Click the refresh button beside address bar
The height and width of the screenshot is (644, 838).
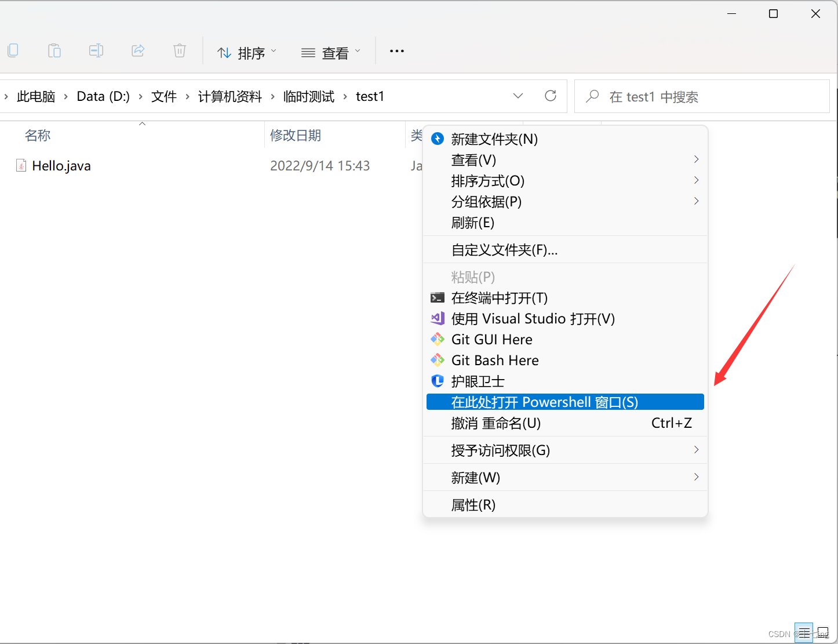[550, 96]
